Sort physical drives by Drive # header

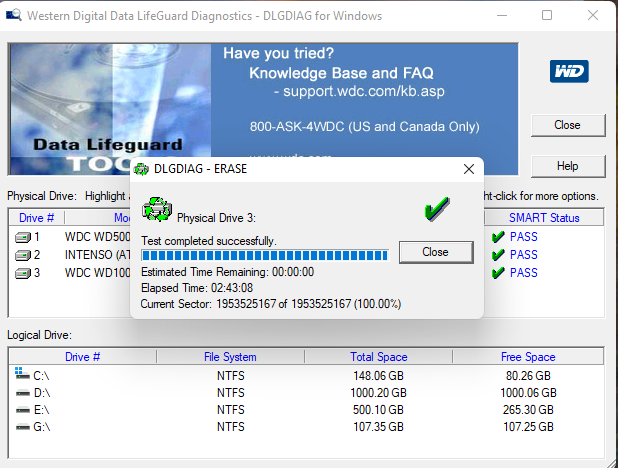[x=36, y=218]
